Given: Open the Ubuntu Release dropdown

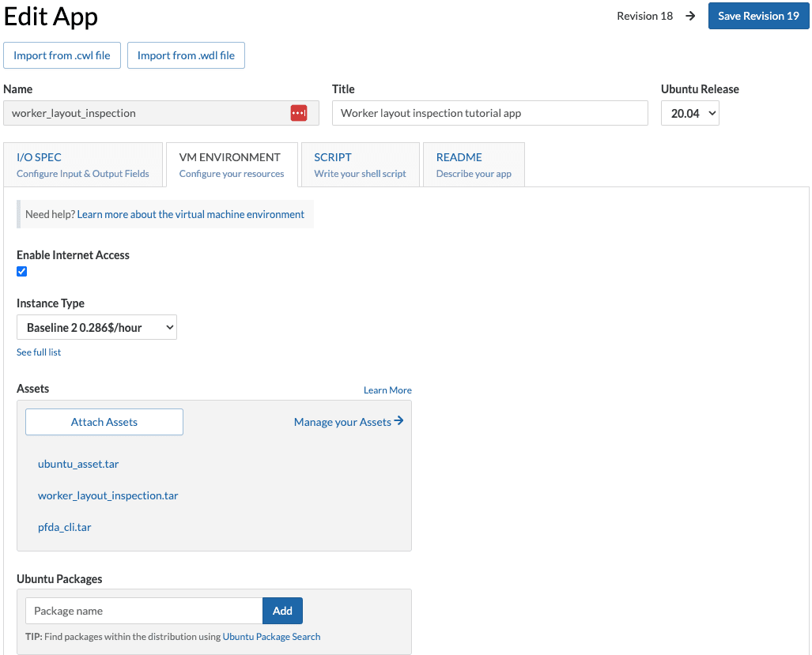Looking at the screenshot, I should tap(689, 113).
